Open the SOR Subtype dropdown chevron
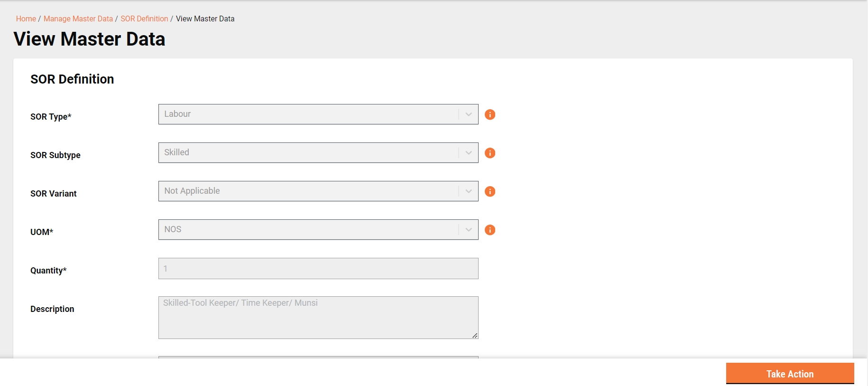Screen dimensions: 868x386 pos(469,153)
